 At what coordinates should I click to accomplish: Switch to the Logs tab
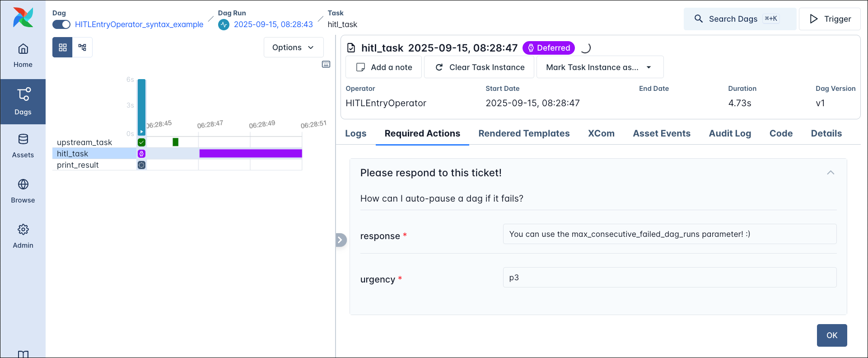[x=356, y=133]
